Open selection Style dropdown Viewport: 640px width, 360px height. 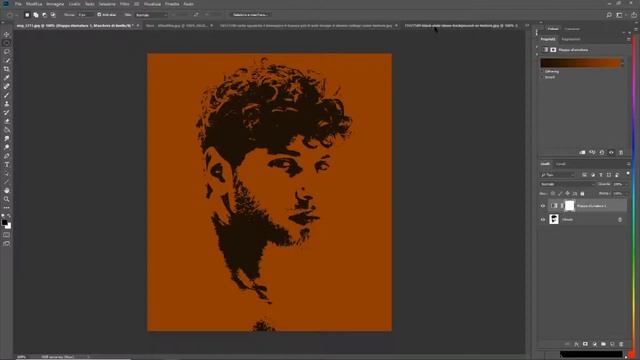(151, 15)
